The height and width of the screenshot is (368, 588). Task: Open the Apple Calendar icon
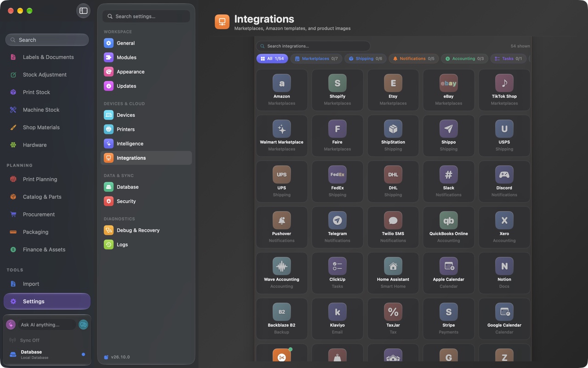448,266
